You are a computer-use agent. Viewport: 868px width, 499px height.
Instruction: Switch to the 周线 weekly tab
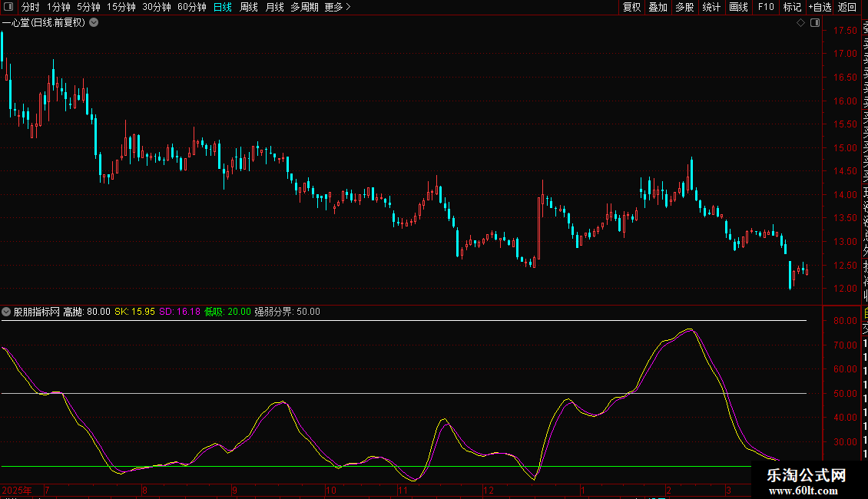[x=249, y=7]
